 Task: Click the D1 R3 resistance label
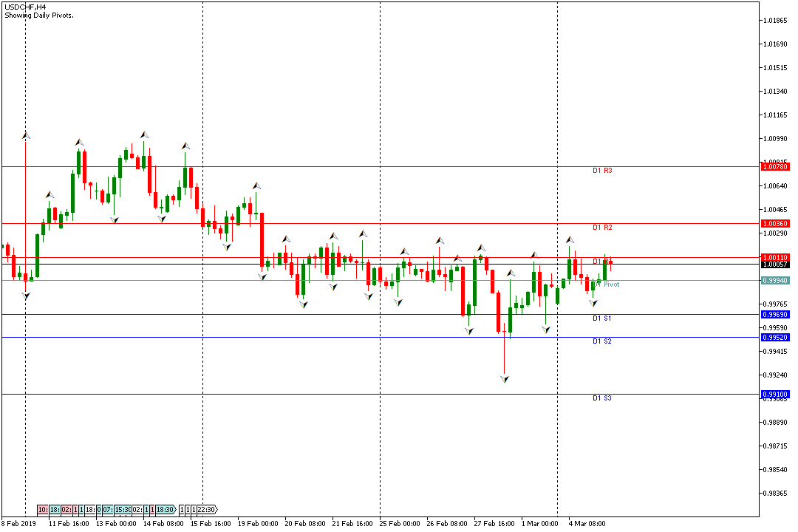pyautogui.click(x=602, y=171)
